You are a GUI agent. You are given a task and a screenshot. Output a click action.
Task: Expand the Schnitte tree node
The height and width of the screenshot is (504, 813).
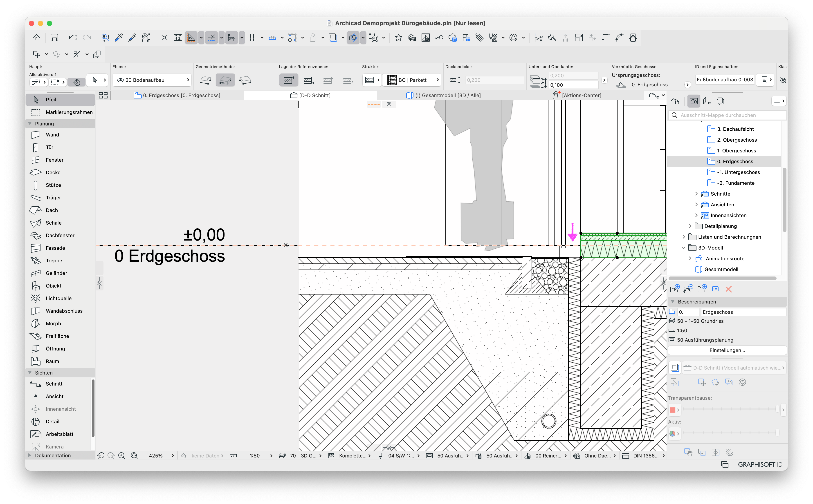(696, 194)
